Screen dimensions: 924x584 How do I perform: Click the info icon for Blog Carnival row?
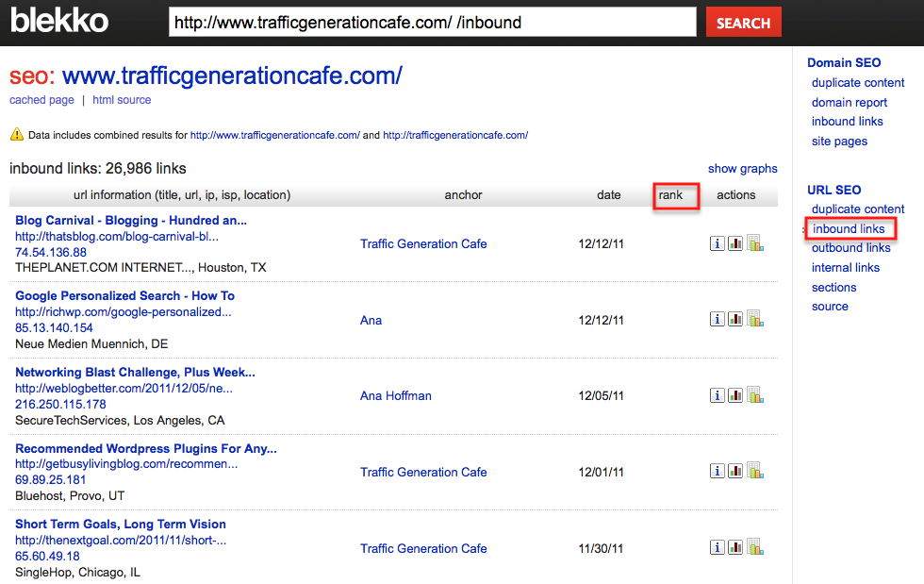click(717, 243)
